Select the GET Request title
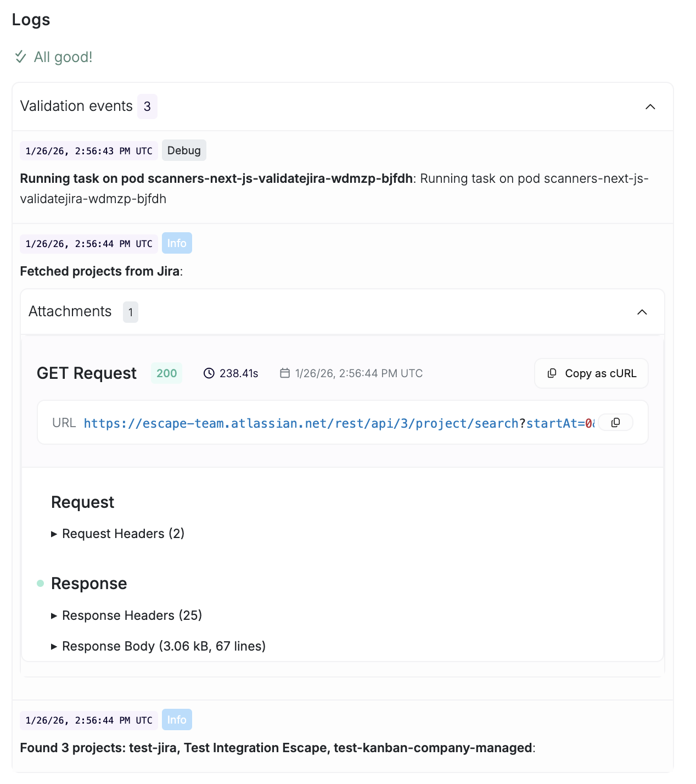Viewport: 696px width, 784px height. point(86,373)
